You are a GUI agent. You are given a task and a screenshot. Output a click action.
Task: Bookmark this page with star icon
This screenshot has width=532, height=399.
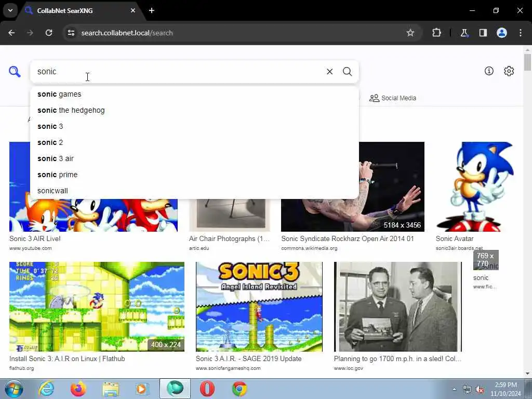click(410, 33)
